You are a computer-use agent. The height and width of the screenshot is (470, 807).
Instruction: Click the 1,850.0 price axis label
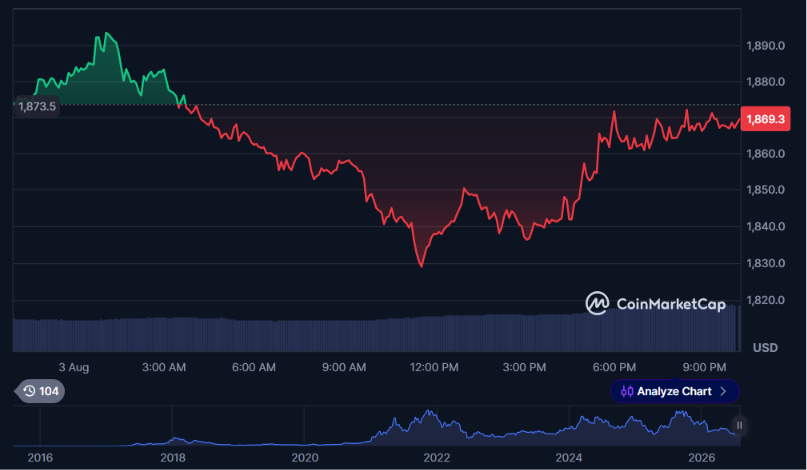click(765, 190)
